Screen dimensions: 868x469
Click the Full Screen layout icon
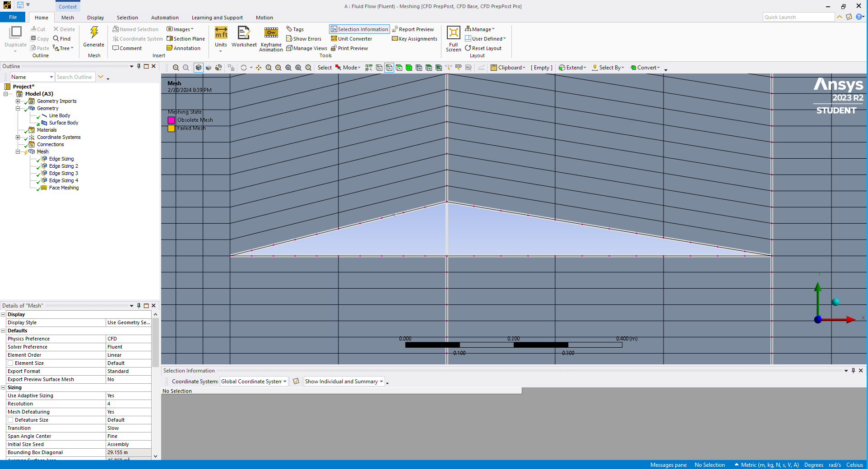(x=453, y=33)
